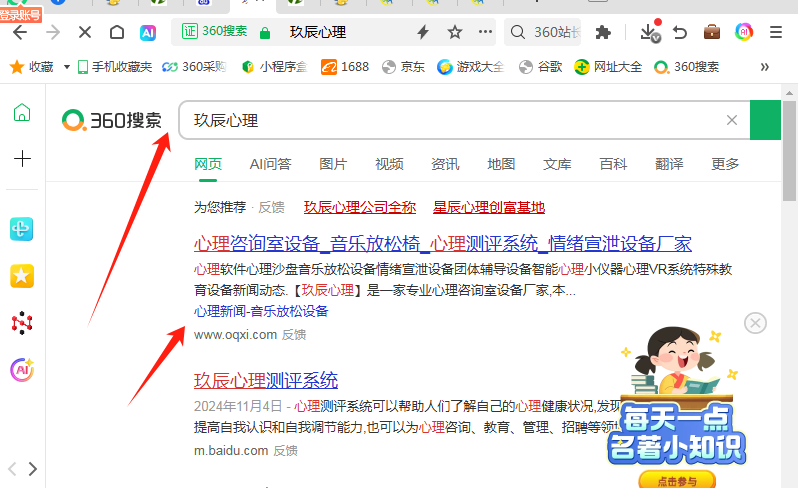This screenshot has width=798, height=488.
Task: Click the green padlock security icon
Action: click(264, 33)
